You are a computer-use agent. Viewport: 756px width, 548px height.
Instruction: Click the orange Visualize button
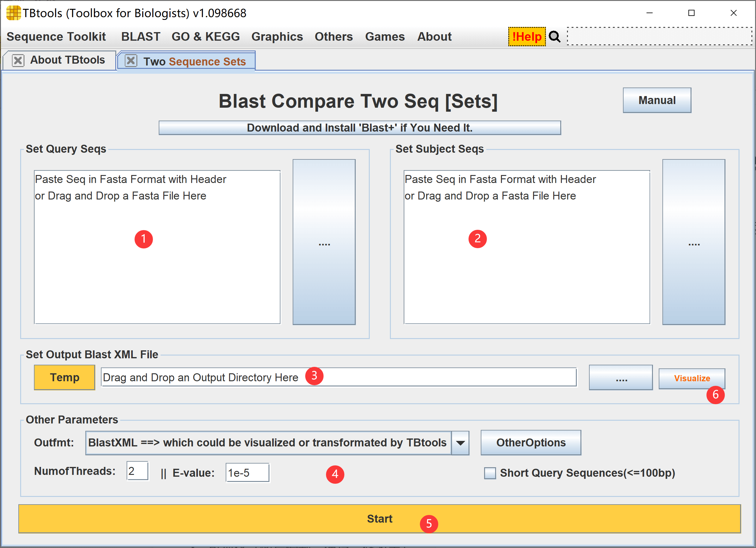[692, 378]
